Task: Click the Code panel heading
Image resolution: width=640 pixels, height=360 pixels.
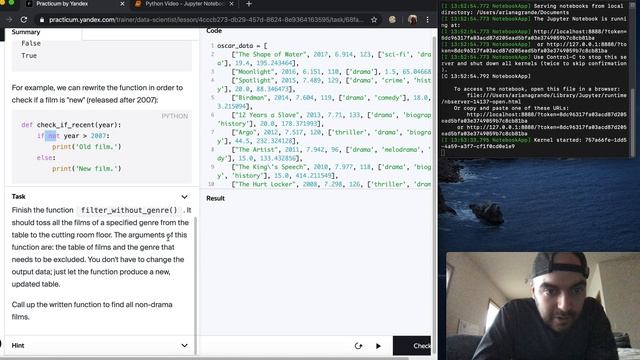Action: pyautogui.click(x=214, y=31)
